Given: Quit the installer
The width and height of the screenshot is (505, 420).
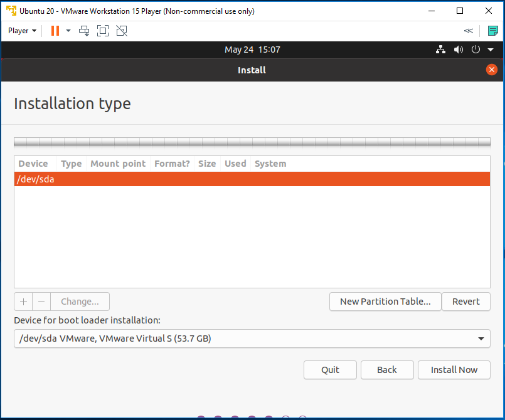Looking at the screenshot, I should (x=330, y=370).
